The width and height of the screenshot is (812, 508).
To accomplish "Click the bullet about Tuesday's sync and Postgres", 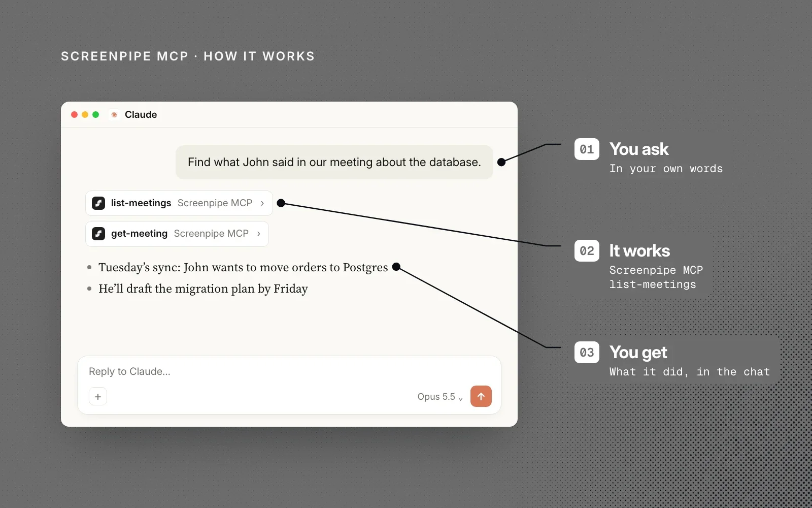I will click(243, 267).
